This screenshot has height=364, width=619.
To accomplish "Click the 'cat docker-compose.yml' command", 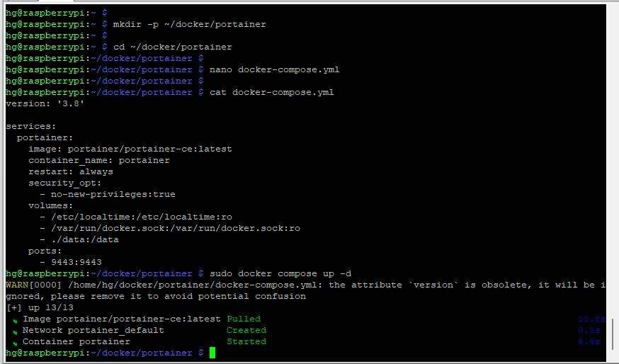I will pyautogui.click(x=271, y=92).
